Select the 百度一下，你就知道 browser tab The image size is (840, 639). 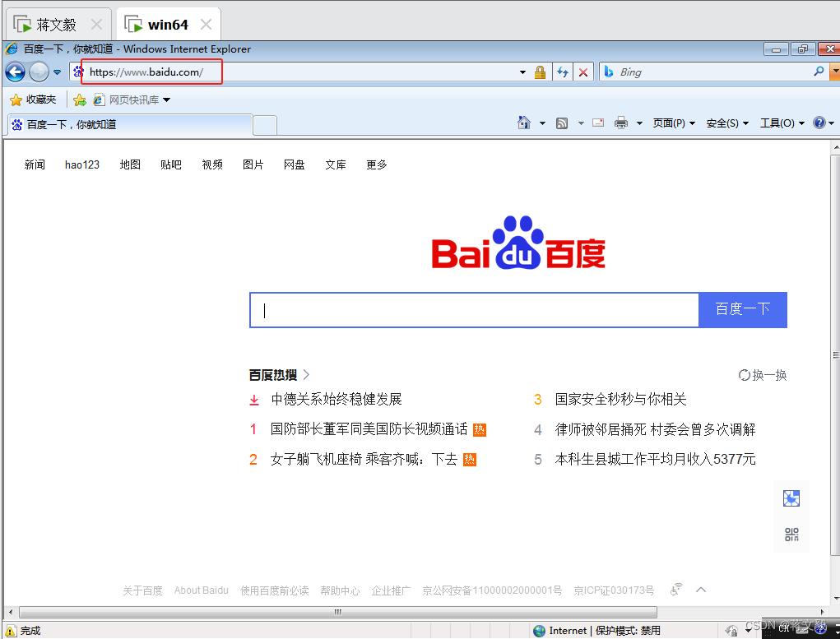(x=130, y=124)
